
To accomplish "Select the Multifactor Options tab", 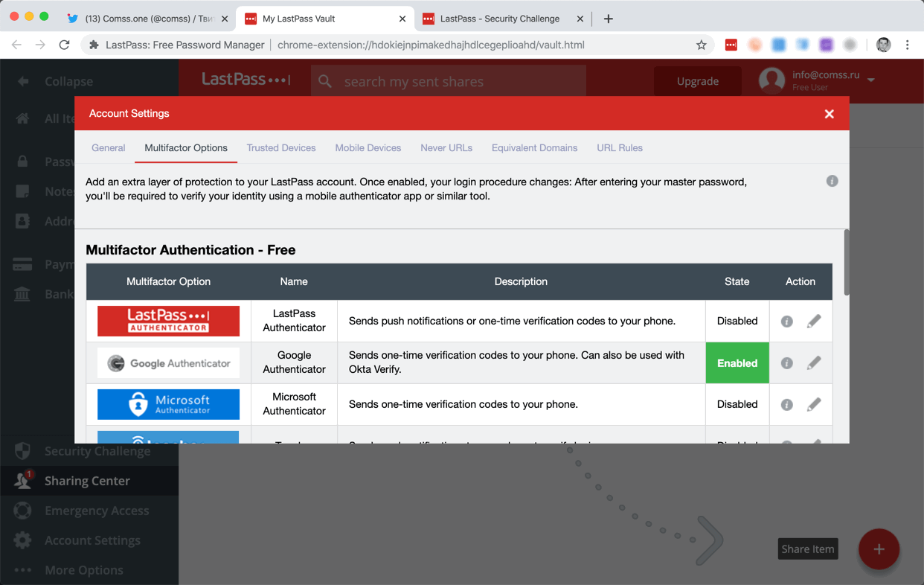I will click(x=186, y=148).
